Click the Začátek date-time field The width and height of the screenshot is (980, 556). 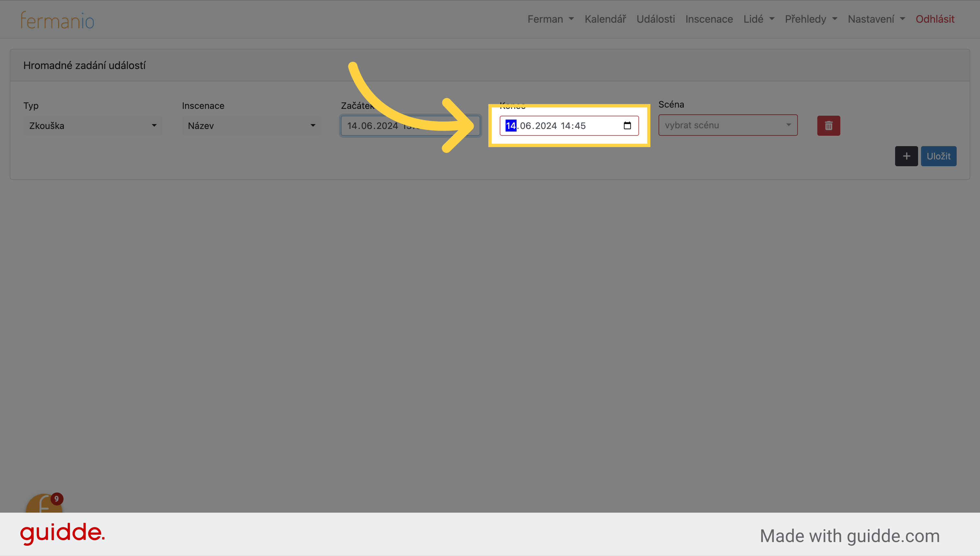pos(410,126)
